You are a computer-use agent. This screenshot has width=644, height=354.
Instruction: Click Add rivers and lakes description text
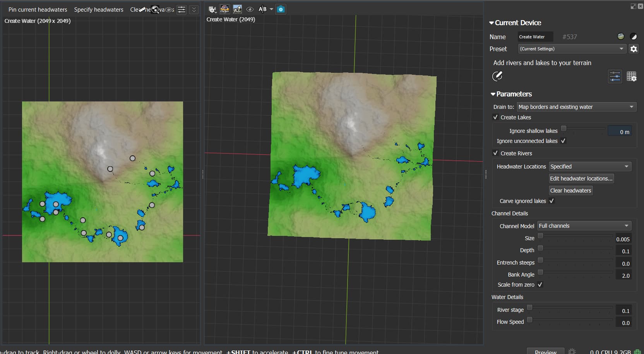click(x=542, y=63)
